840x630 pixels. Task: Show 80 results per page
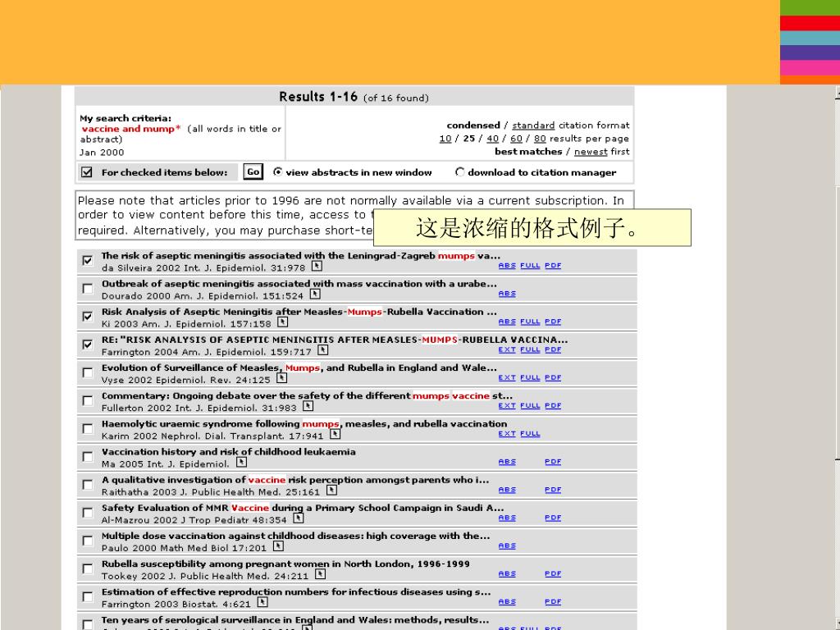coord(540,139)
